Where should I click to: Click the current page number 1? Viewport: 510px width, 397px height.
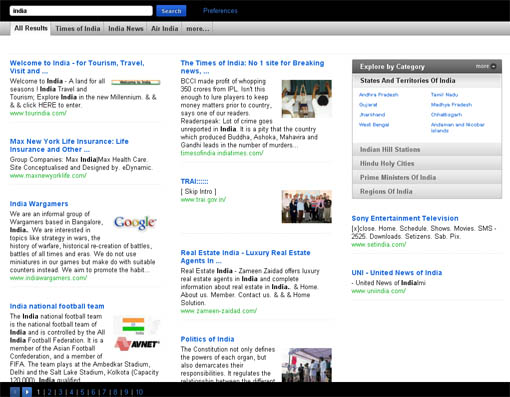point(39,392)
